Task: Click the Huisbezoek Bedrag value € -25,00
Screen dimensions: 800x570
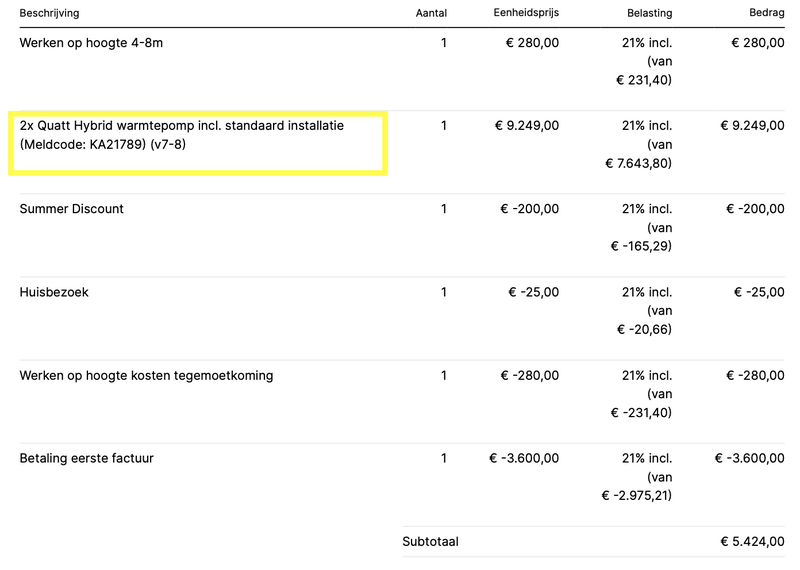Action: point(759,292)
